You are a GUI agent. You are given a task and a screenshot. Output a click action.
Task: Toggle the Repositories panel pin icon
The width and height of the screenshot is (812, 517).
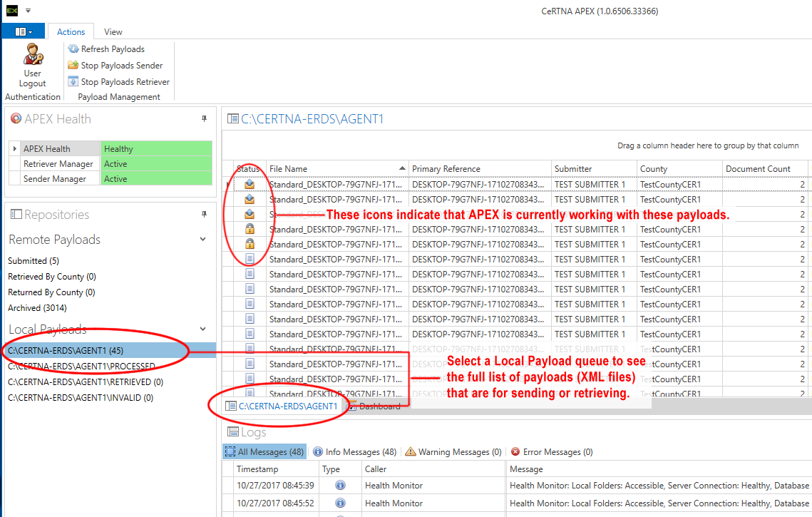coord(204,215)
